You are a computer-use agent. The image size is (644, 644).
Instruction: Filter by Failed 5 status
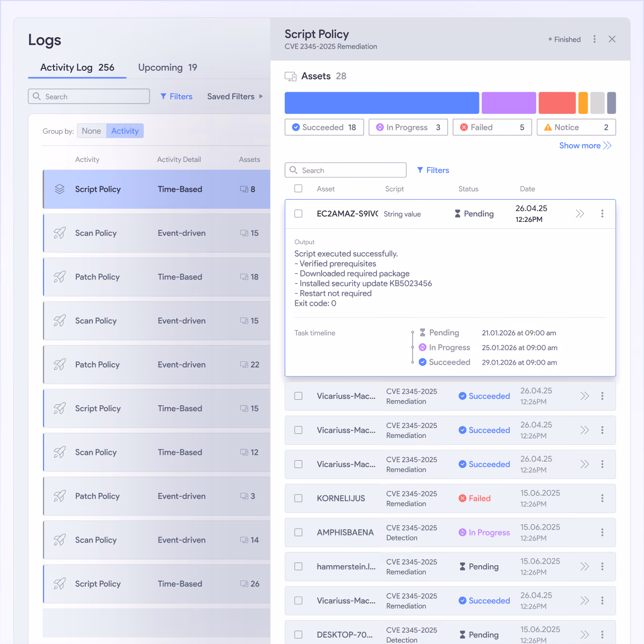[x=492, y=127]
